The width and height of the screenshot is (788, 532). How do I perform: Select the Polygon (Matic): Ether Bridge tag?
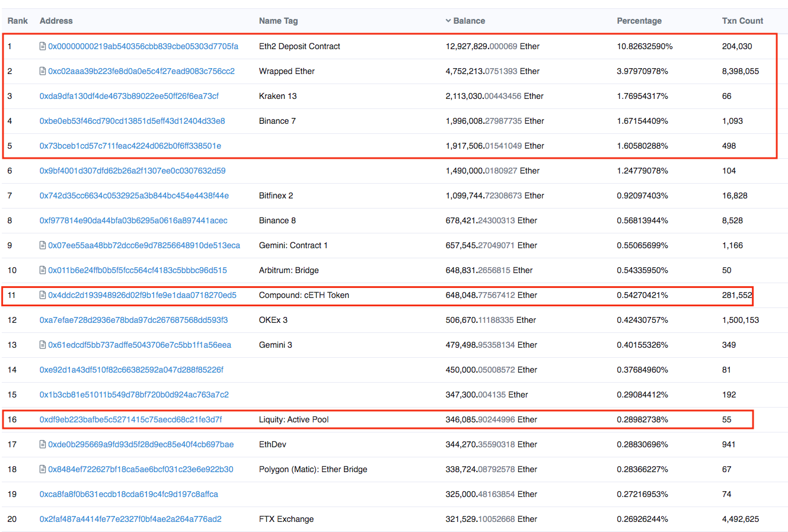(x=313, y=469)
